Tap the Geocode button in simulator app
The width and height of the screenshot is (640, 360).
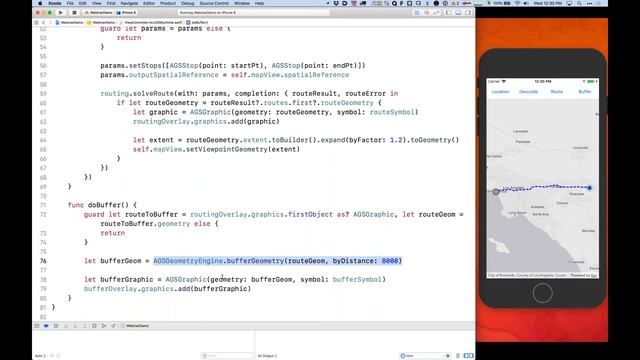coord(528,91)
